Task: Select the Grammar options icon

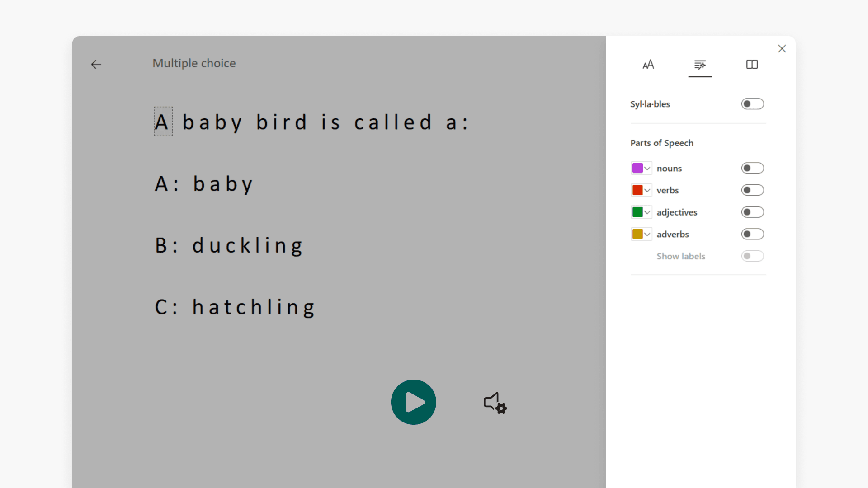Action: [700, 65]
